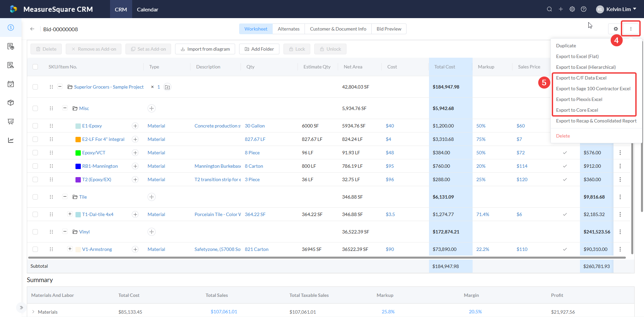Select the E1-Epoxy row checkbox
The width and height of the screenshot is (644, 317).
35,126
